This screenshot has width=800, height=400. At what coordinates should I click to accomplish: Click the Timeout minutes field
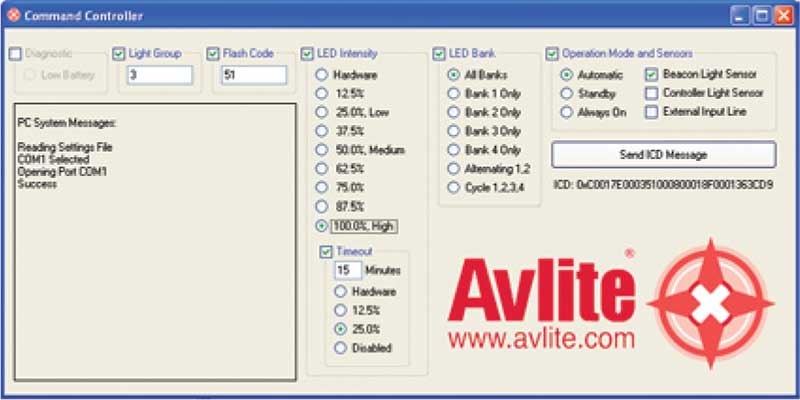click(x=348, y=270)
